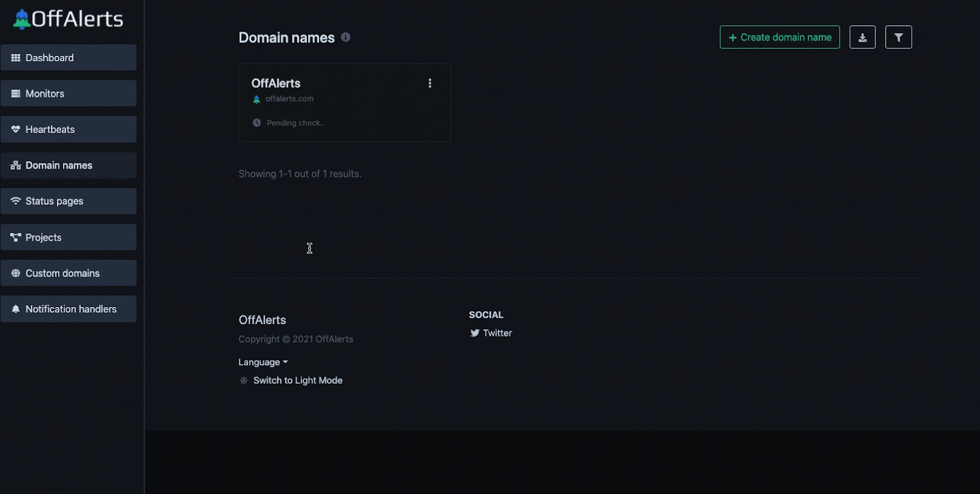Click the info icon beside Domain names heading
Screen dimensions: 980x494
click(345, 37)
